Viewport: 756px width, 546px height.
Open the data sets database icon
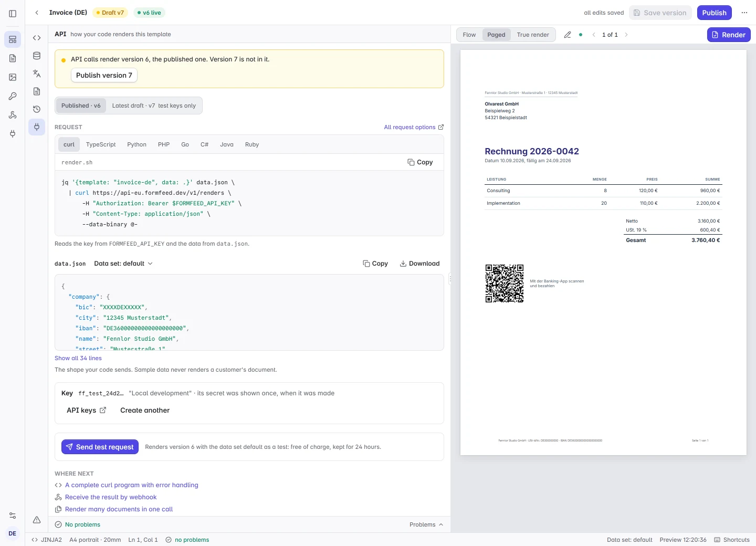[x=37, y=56]
